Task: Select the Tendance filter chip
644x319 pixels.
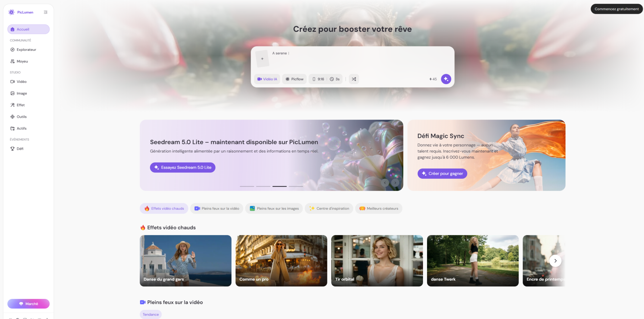Action: click(x=151, y=314)
